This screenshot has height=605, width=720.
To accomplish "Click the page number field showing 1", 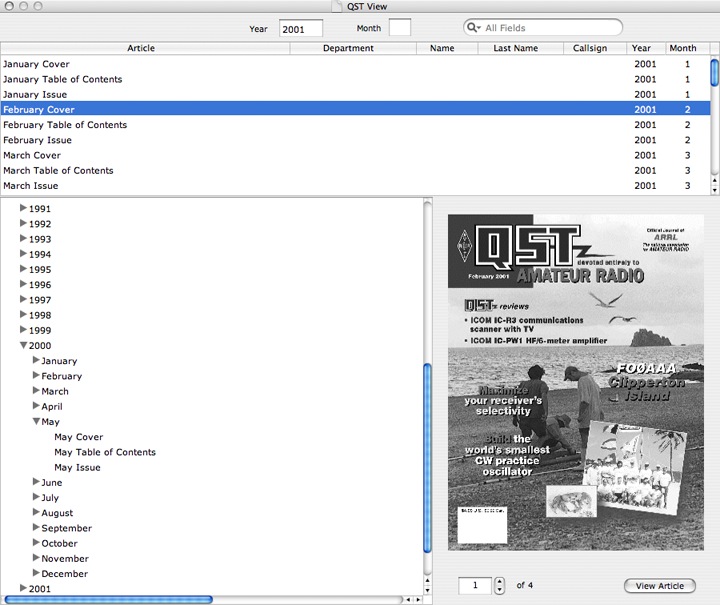I will (x=475, y=585).
